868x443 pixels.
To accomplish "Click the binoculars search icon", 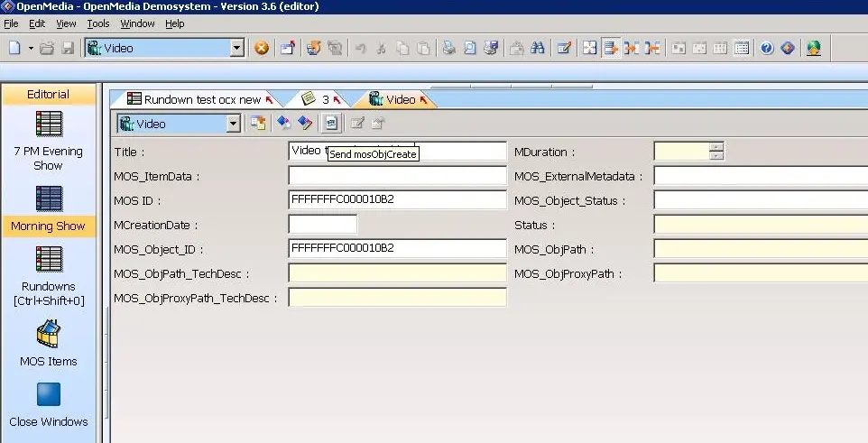I will coord(539,48).
